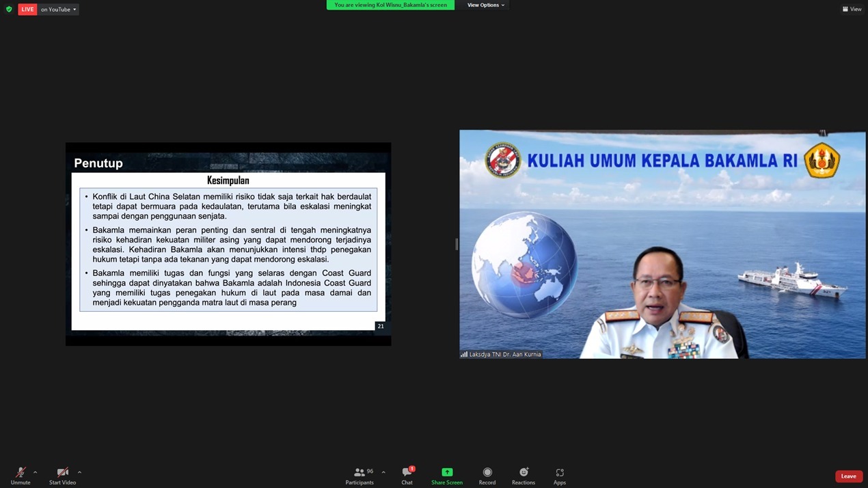
Task: Click the red LIVE indicator
Action: click(x=27, y=10)
